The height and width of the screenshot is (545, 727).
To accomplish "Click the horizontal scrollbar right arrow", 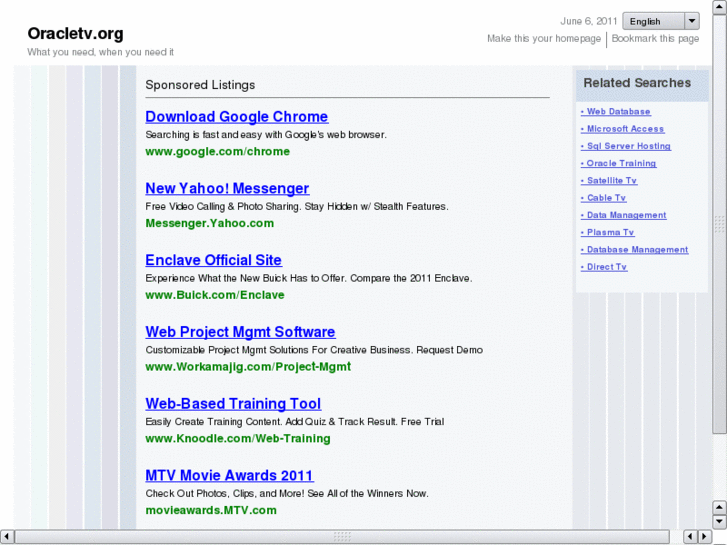I will [704, 537].
